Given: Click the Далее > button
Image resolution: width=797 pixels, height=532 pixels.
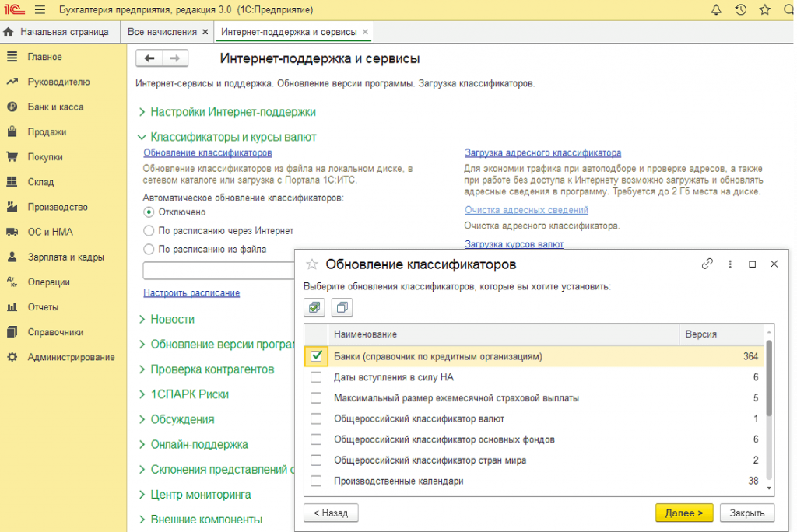Looking at the screenshot, I should click(x=684, y=513).
